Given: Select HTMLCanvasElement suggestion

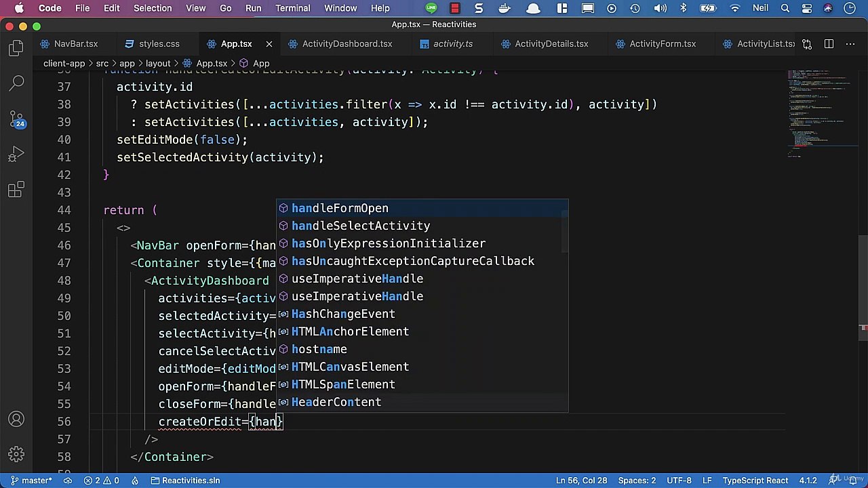Looking at the screenshot, I should pos(422,367).
